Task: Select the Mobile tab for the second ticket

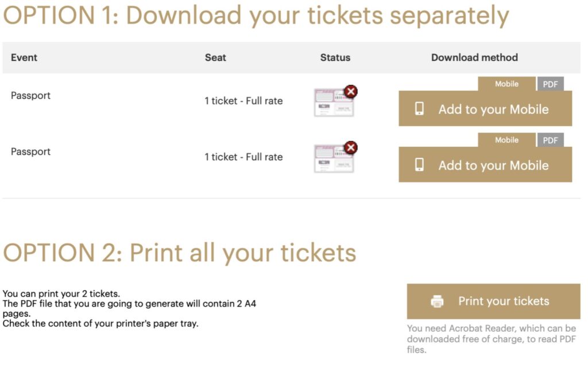Action: pyautogui.click(x=506, y=140)
